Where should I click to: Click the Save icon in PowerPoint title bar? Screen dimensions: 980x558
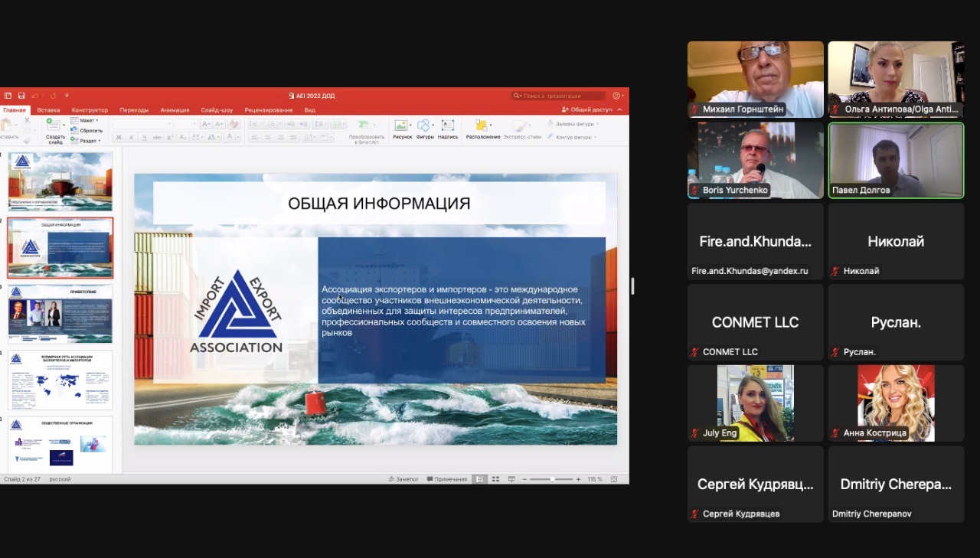pos(21,96)
